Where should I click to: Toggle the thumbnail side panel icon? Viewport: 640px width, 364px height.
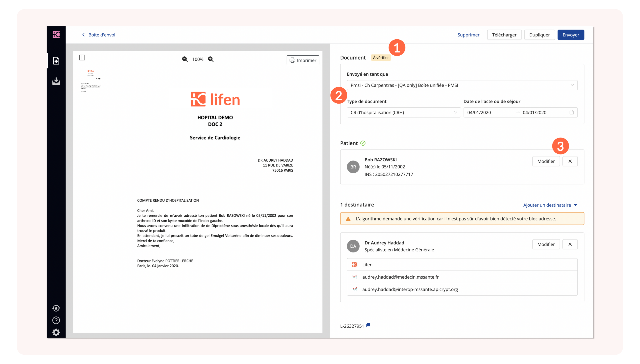(82, 58)
